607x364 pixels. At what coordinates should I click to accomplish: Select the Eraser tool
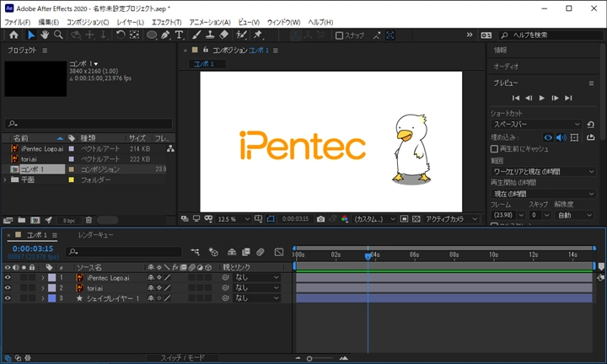(x=223, y=35)
